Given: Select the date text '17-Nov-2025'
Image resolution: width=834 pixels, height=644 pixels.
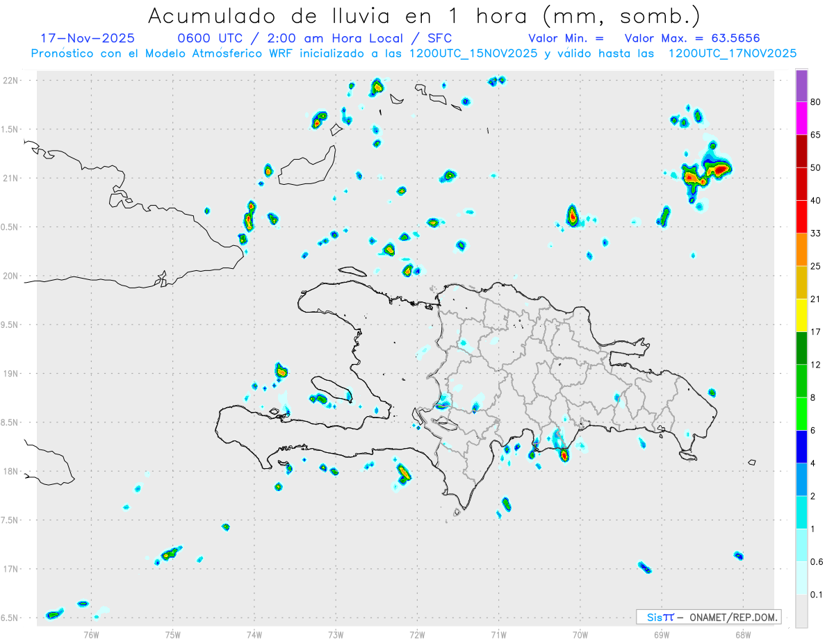Looking at the screenshot, I should point(88,38).
